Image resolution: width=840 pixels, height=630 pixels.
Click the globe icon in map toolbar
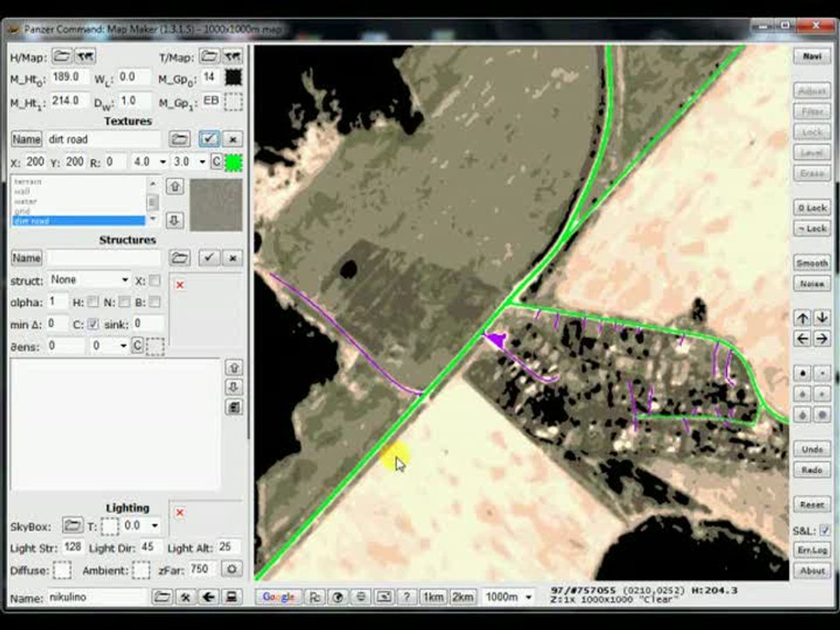[x=338, y=597]
